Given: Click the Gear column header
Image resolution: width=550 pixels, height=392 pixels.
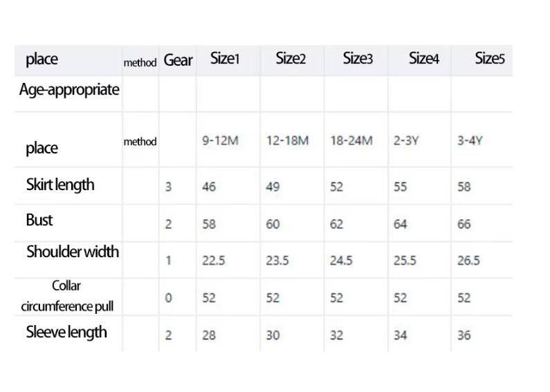Looking at the screenshot, I should [178, 61].
